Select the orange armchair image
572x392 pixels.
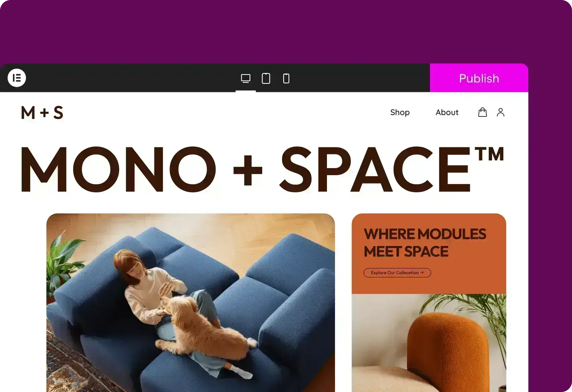[429, 343]
